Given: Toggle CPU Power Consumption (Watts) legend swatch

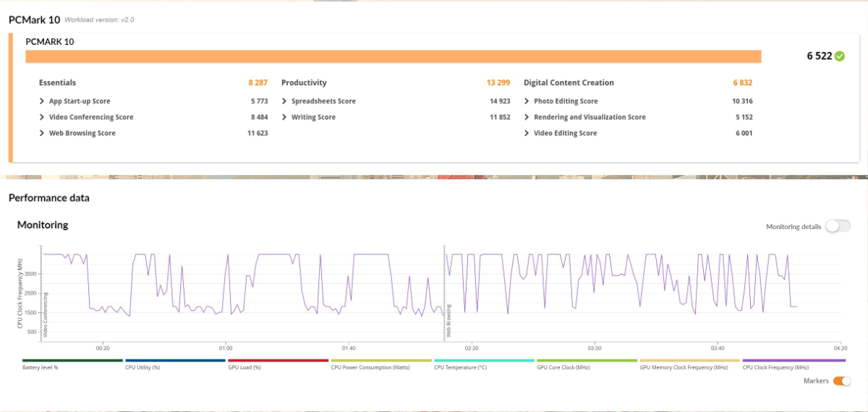Looking at the screenshot, I should pos(380,360).
